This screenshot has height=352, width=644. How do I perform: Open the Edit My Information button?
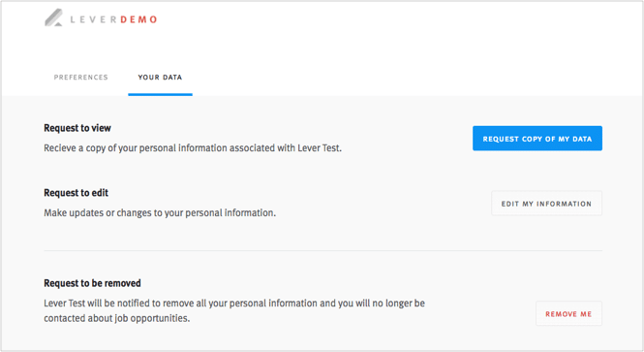tap(546, 203)
